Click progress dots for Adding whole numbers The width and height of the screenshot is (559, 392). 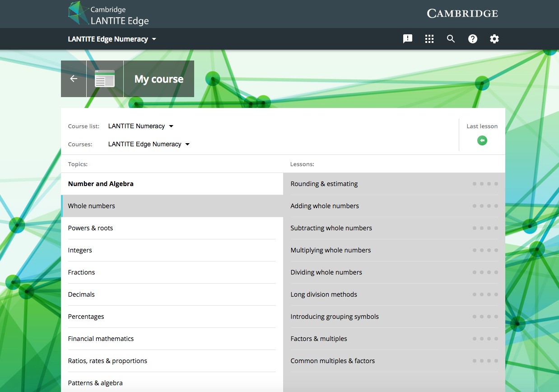(485, 206)
